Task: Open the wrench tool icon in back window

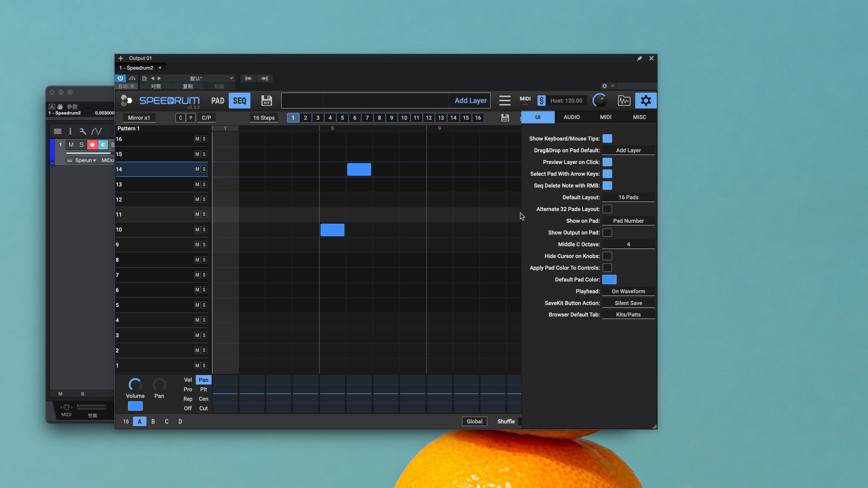Action: (x=83, y=131)
